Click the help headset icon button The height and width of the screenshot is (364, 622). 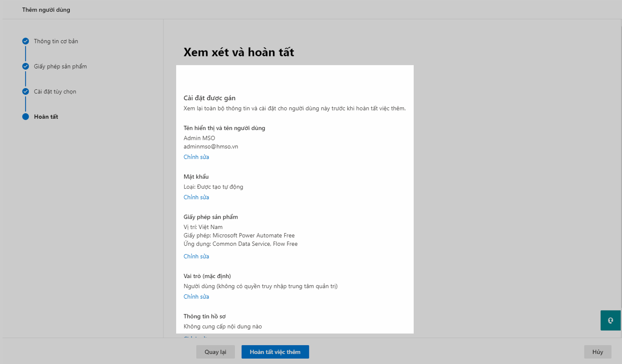610,321
